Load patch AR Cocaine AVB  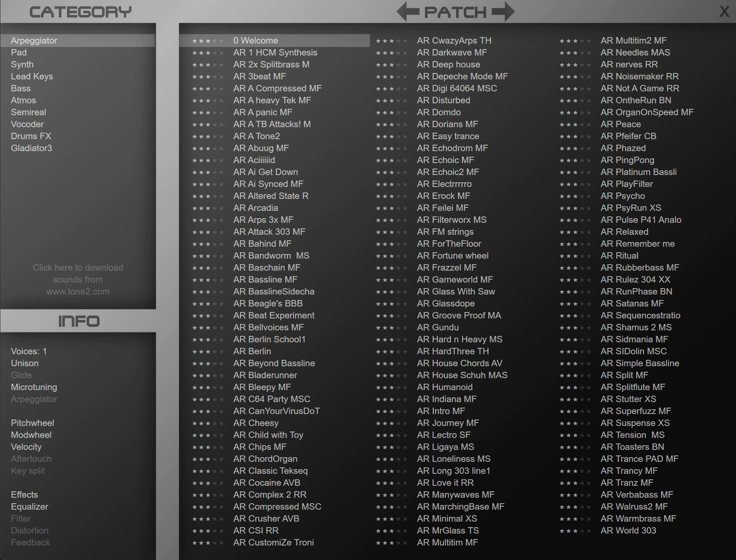tap(267, 483)
